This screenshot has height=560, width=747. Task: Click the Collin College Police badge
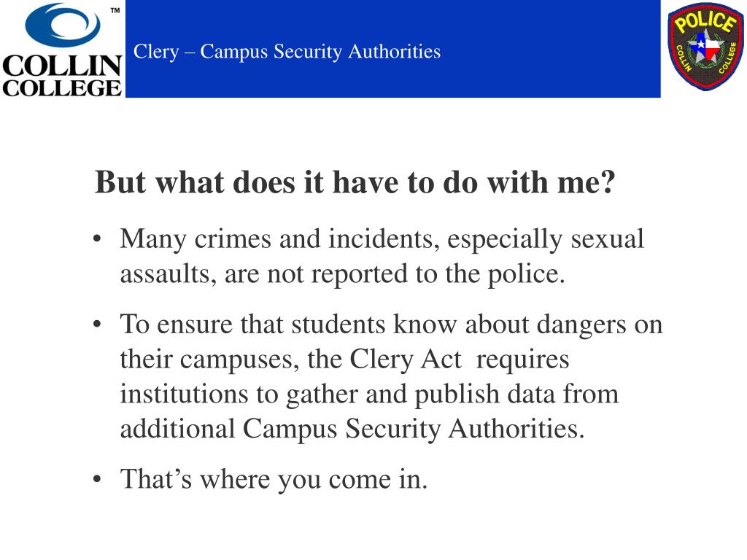point(705,47)
